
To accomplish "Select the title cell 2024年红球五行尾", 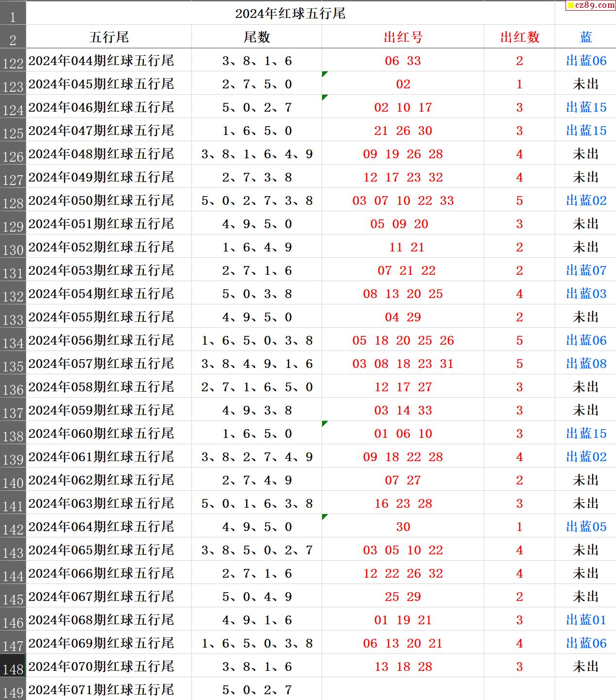I will 290,13.
